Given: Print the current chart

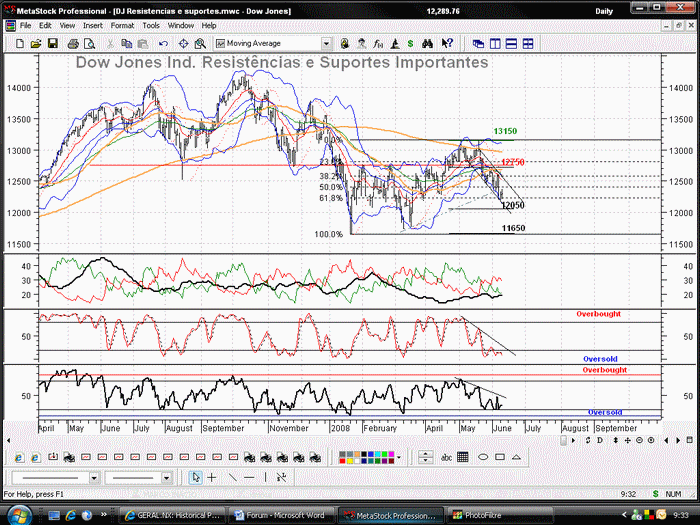Looking at the screenshot, I should [73, 44].
